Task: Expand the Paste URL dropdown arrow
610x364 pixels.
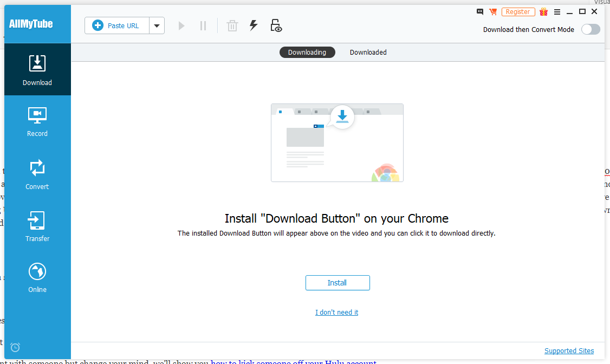Action: point(157,25)
